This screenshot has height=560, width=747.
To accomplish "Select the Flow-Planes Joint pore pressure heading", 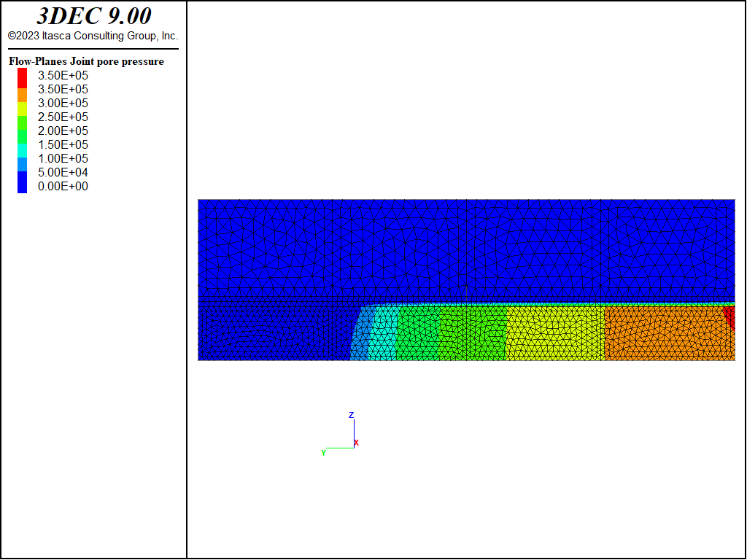I will point(86,61).
